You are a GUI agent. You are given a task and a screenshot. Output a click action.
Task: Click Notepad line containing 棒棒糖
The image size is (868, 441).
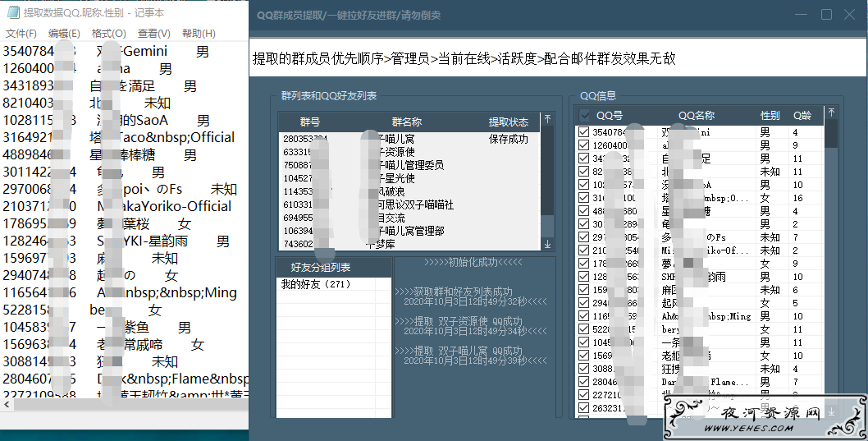click(x=99, y=154)
